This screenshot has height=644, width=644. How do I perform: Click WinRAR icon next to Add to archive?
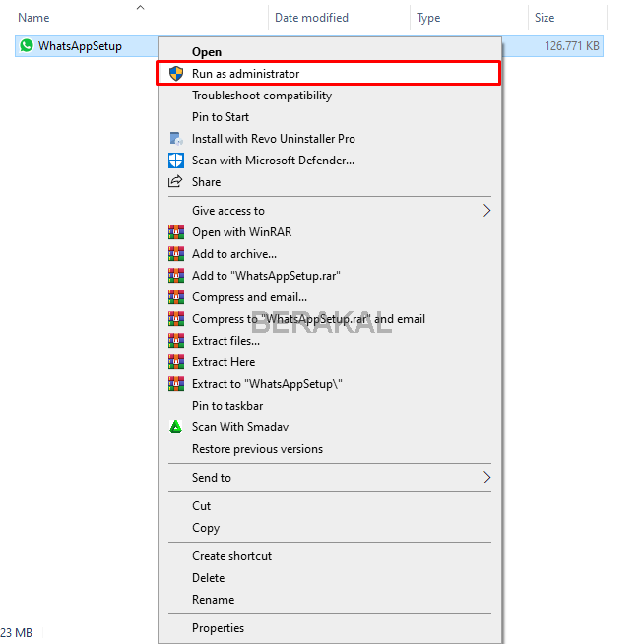point(176,254)
